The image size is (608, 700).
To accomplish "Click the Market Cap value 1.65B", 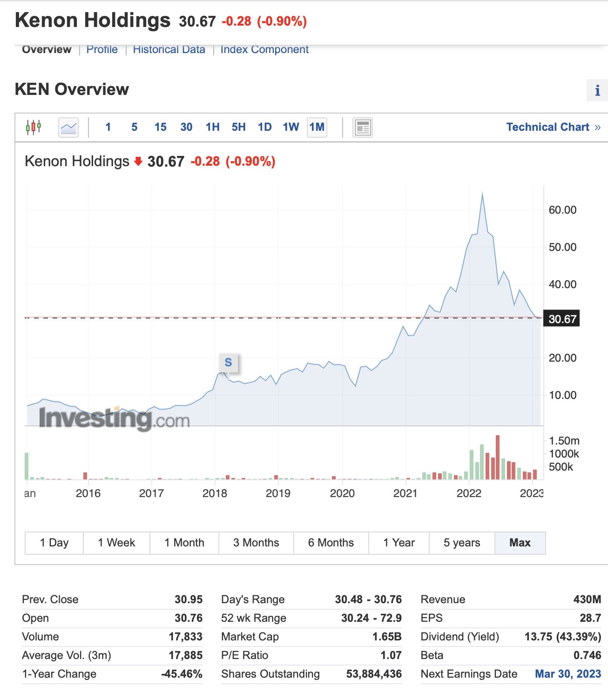I will [387, 637].
